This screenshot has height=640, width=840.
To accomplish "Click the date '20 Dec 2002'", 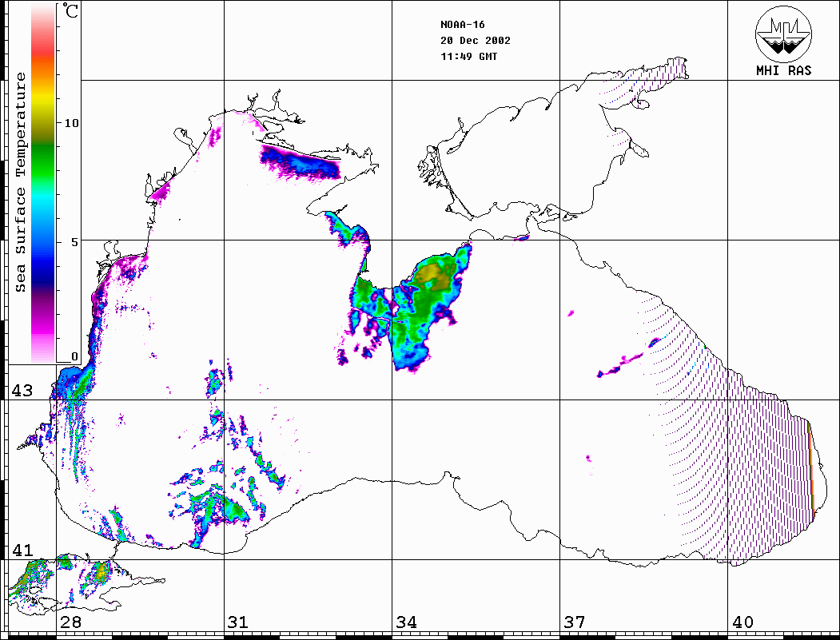I will (x=476, y=41).
